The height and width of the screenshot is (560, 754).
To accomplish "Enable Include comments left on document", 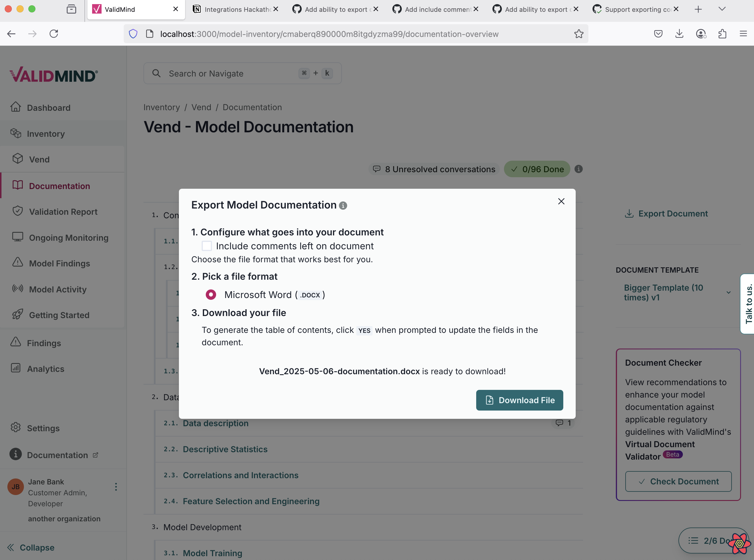I will 206,245.
